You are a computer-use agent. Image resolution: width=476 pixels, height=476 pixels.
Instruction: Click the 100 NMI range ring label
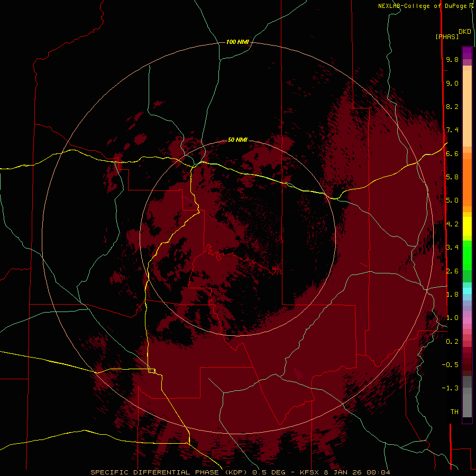[x=237, y=42]
